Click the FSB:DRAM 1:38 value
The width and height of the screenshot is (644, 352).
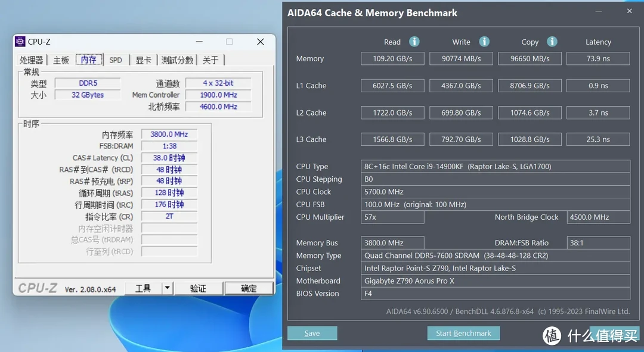click(169, 146)
